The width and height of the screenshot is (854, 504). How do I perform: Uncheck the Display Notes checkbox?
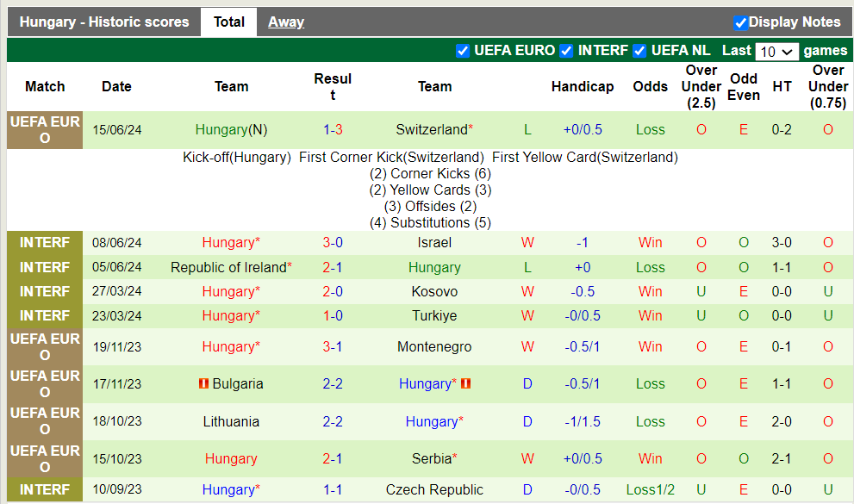740,22
